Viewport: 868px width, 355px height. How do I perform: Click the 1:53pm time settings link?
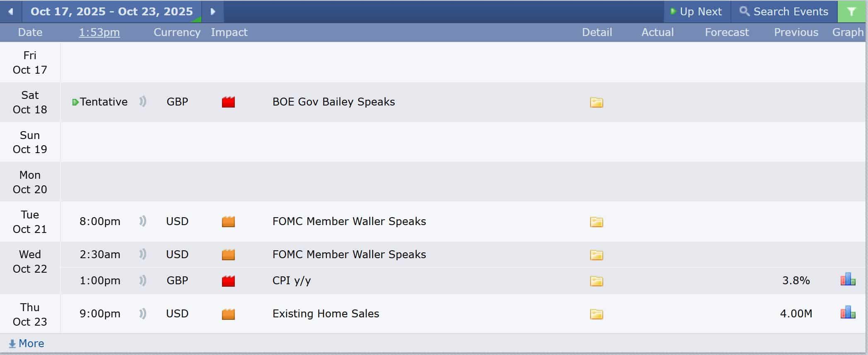(99, 32)
